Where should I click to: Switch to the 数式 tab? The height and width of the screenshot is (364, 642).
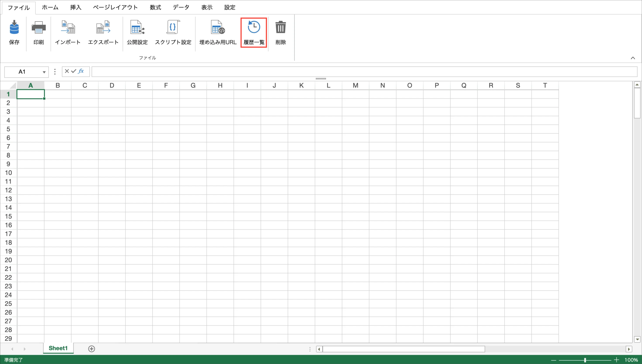click(x=155, y=7)
